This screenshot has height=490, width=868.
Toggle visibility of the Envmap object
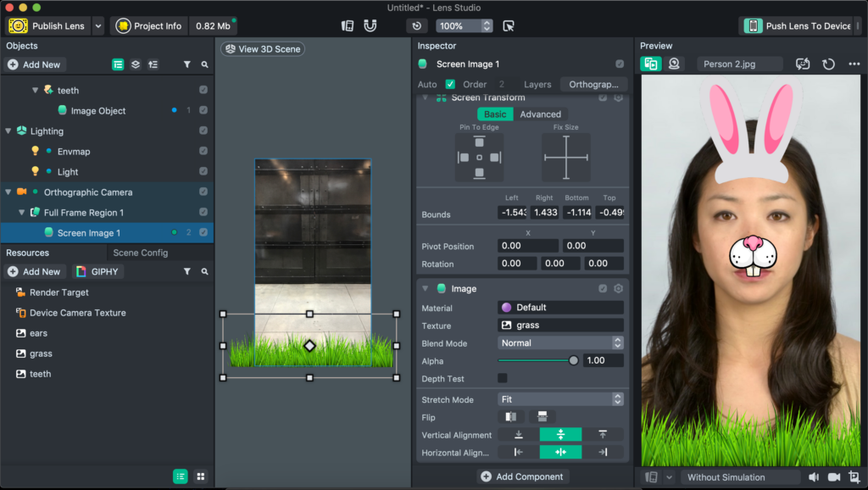[x=203, y=151]
